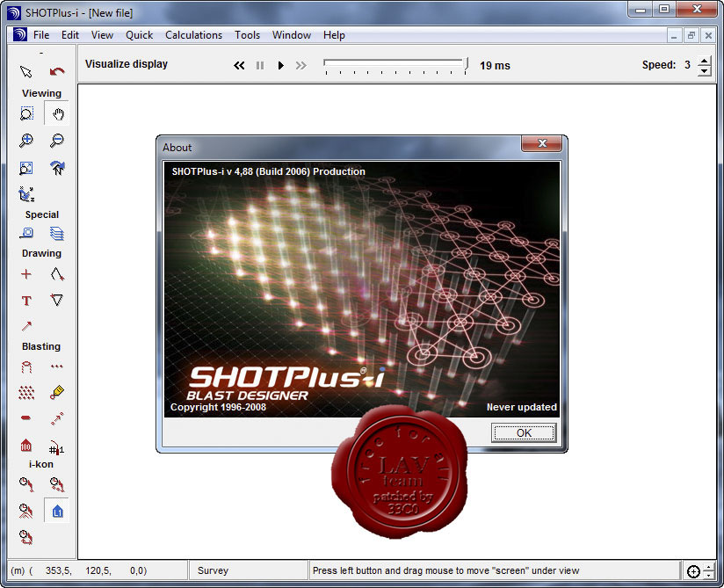The height and width of the screenshot is (588, 724).
Task: Select the zoom window tool
Action: click(26, 113)
